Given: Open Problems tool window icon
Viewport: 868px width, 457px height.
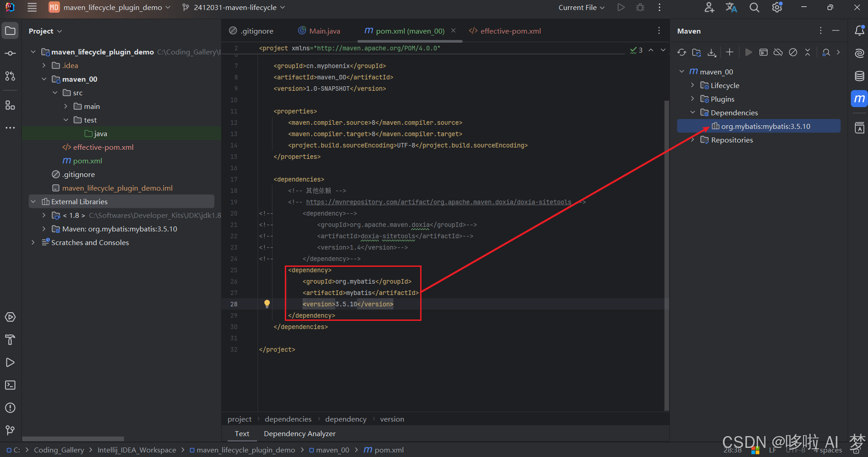Looking at the screenshot, I should tap(10, 408).
